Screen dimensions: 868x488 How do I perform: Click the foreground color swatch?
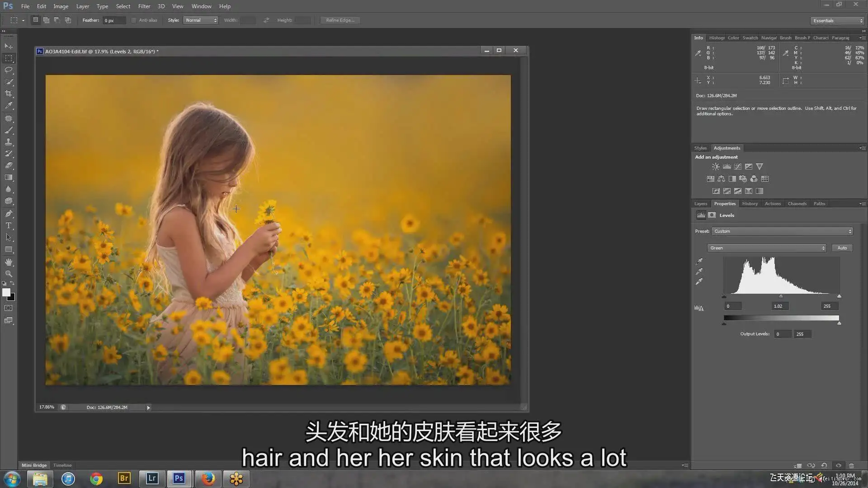6,292
